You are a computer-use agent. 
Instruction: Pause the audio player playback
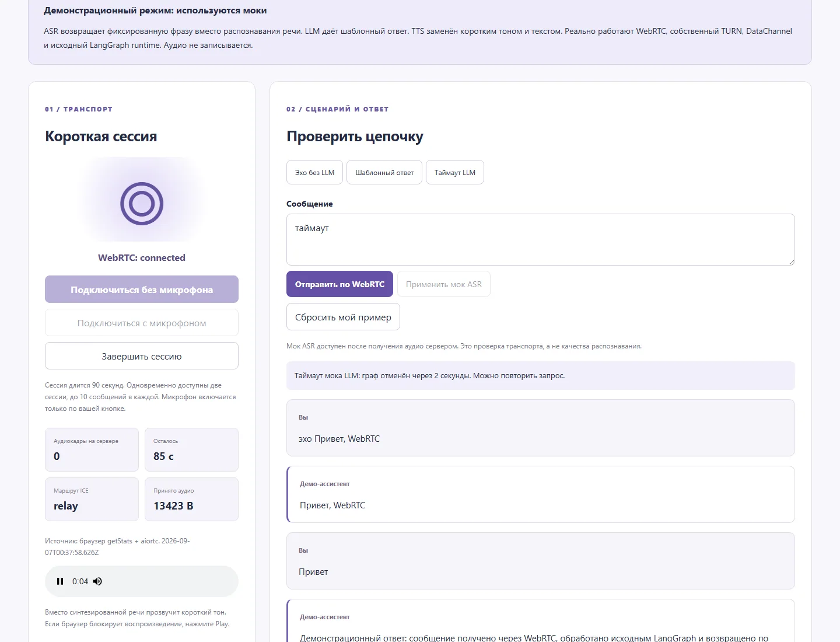[60, 581]
